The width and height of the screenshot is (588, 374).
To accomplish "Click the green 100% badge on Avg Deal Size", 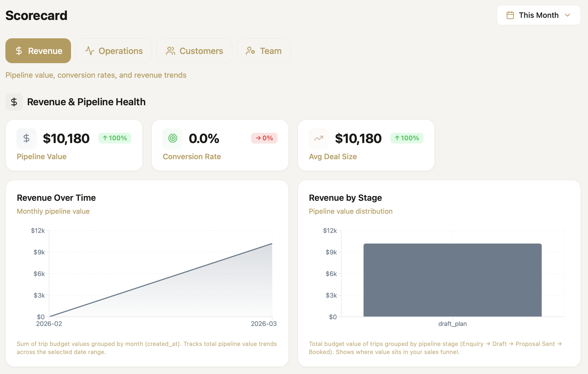I will 407,138.
